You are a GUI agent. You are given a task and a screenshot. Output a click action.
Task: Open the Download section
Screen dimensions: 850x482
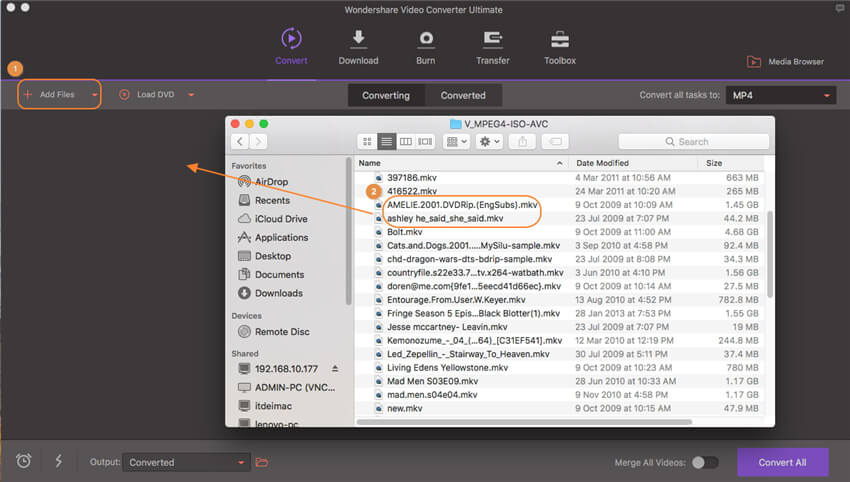point(358,47)
